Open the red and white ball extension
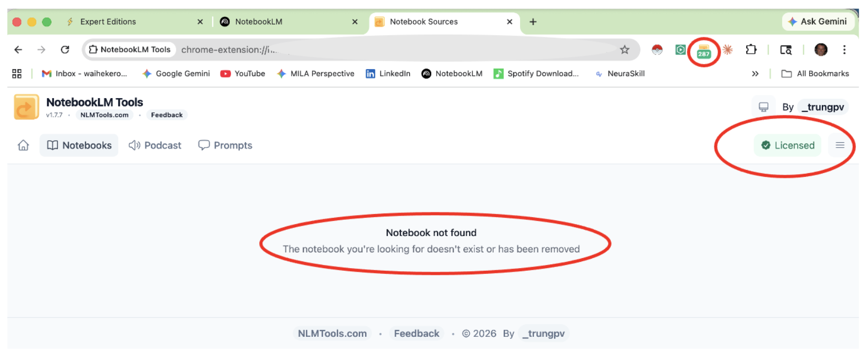This screenshot has width=868, height=362. [x=657, y=50]
